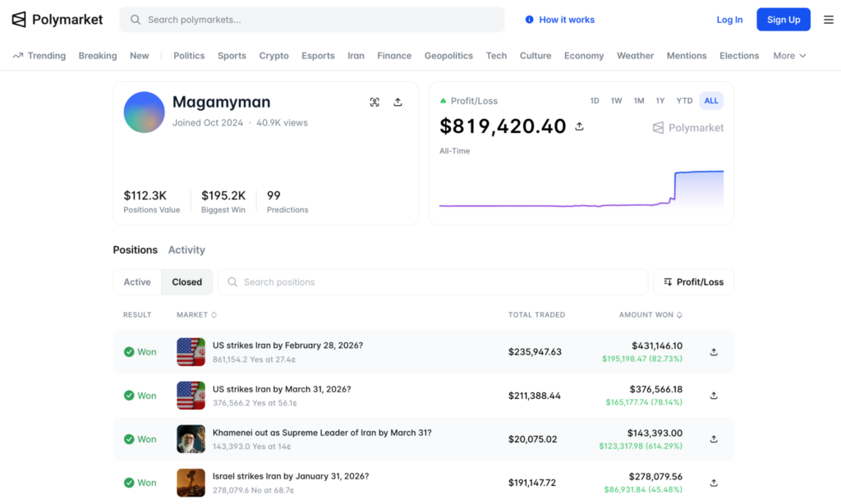Click the Log In link
This screenshot has height=504, width=841.
[x=729, y=20]
